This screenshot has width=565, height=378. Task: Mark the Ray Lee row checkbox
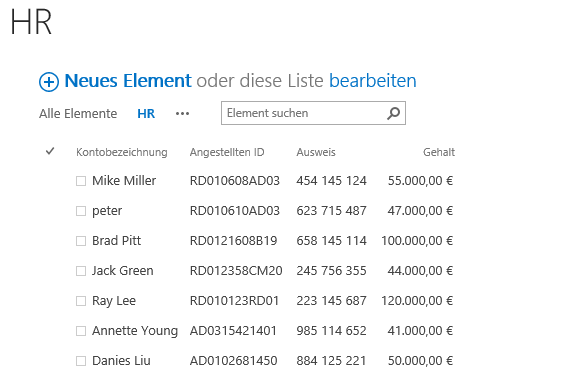[81, 301]
